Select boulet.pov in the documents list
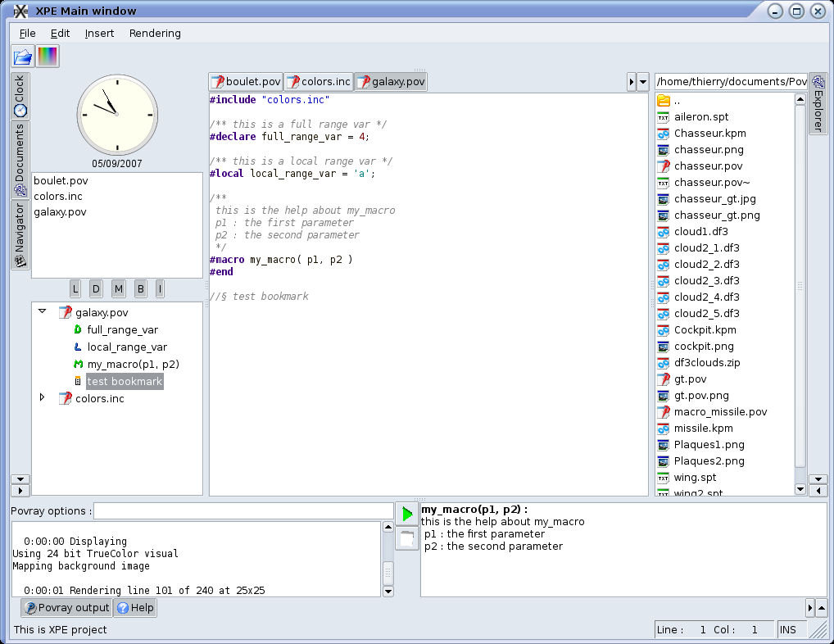The width and height of the screenshot is (834, 644). pyautogui.click(x=61, y=181)
